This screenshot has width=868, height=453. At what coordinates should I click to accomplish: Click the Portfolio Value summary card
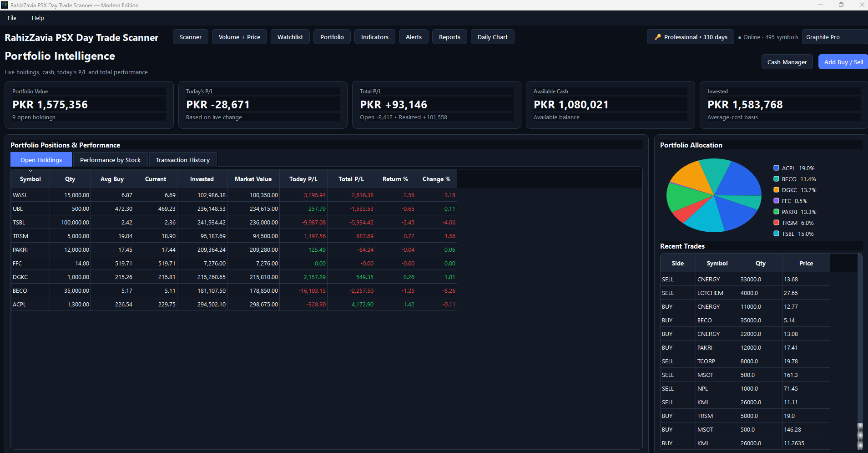pyautogui.click(x=89, y=105)
